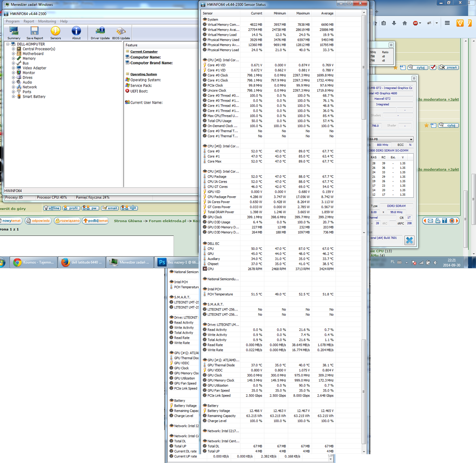Click the printer icon in forum pager bar
The width and height of the screenshot is (476, 463).
438,220
